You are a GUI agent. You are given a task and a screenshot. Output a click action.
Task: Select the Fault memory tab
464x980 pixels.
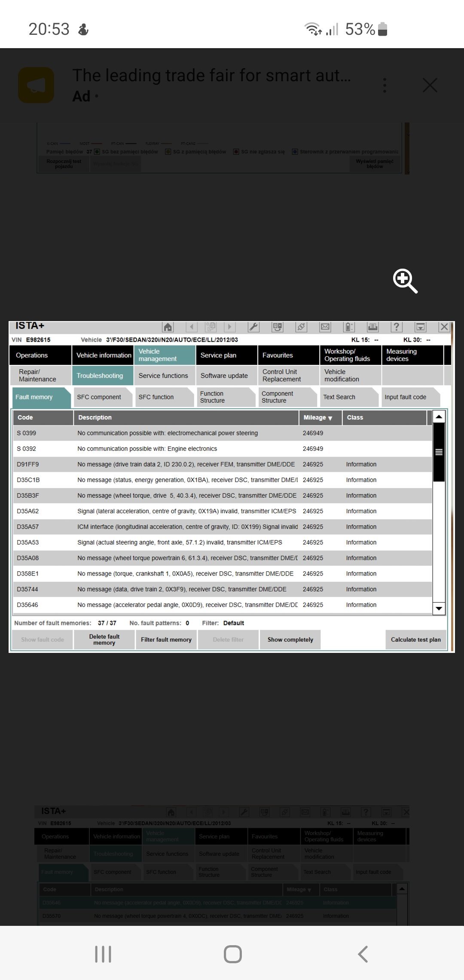pyautogui.click(x=41, y=397)
